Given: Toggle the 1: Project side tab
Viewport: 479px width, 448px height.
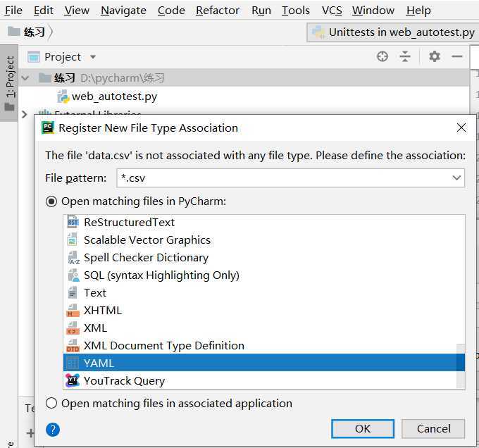Looking at the screenshot, I should [x=9, y=83].
